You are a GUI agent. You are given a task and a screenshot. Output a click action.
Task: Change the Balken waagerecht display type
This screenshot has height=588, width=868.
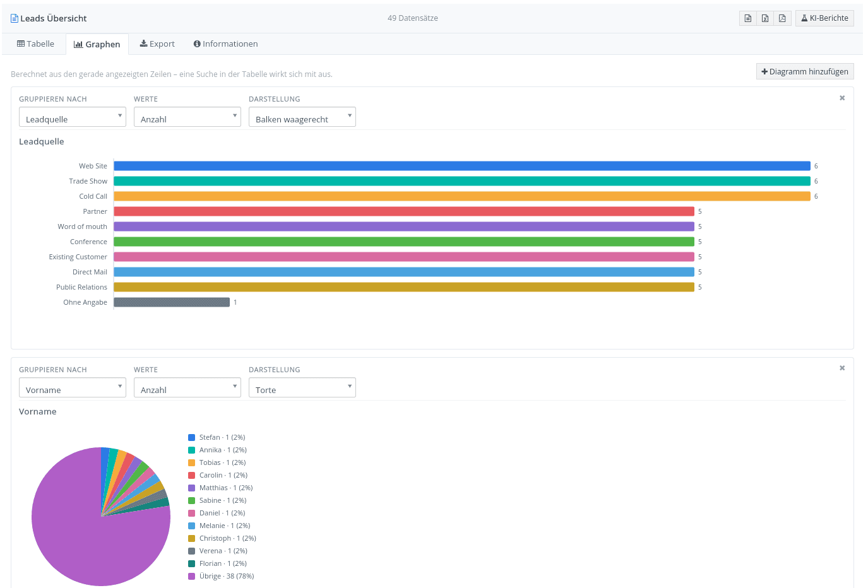[x=302, y=117]
